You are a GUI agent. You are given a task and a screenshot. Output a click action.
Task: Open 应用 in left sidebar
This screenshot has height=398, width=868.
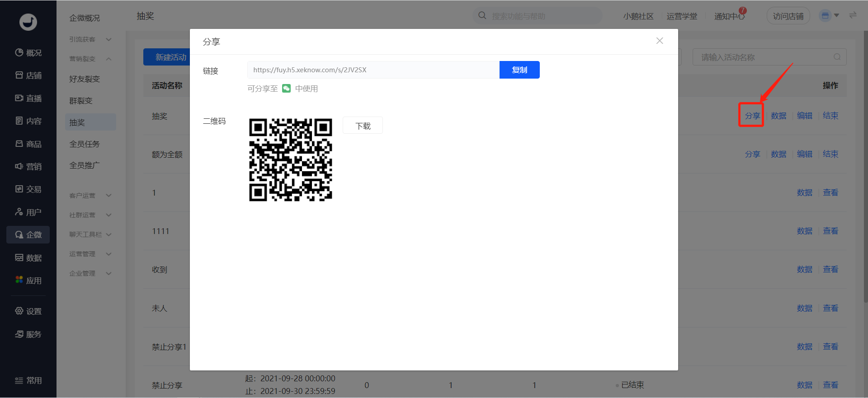point(28,281)
